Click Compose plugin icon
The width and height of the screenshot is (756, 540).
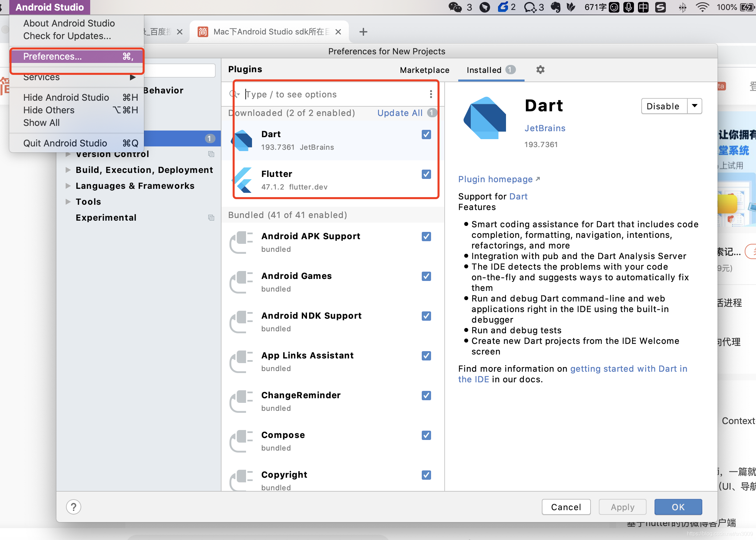[242, 441]
